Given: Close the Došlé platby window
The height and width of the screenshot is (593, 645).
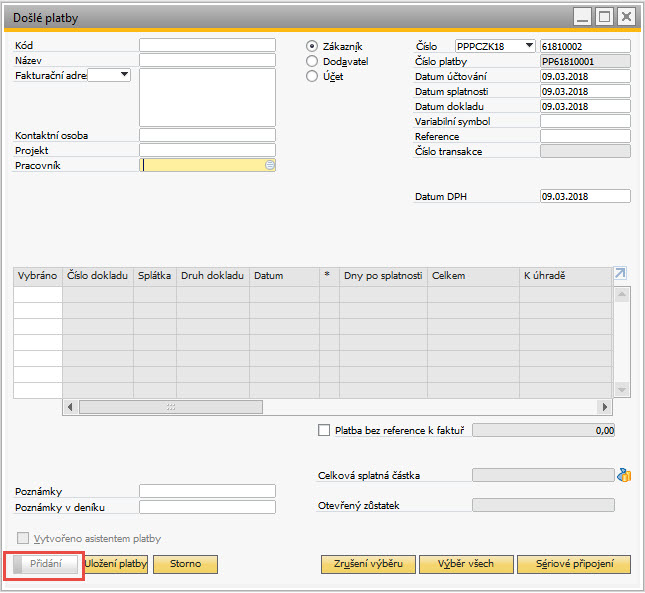Looking at the screenshot, I should coord(626,17).
